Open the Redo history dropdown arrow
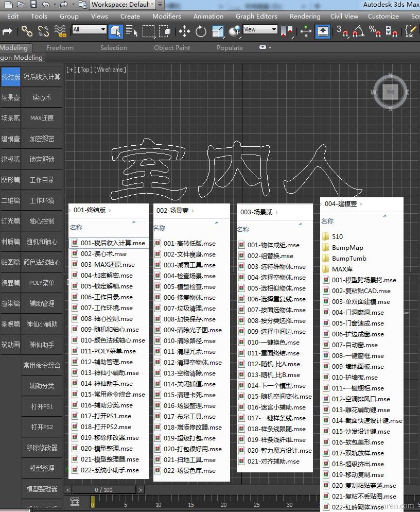The width and height of the screenshot is (420, 512). (73, 4)
